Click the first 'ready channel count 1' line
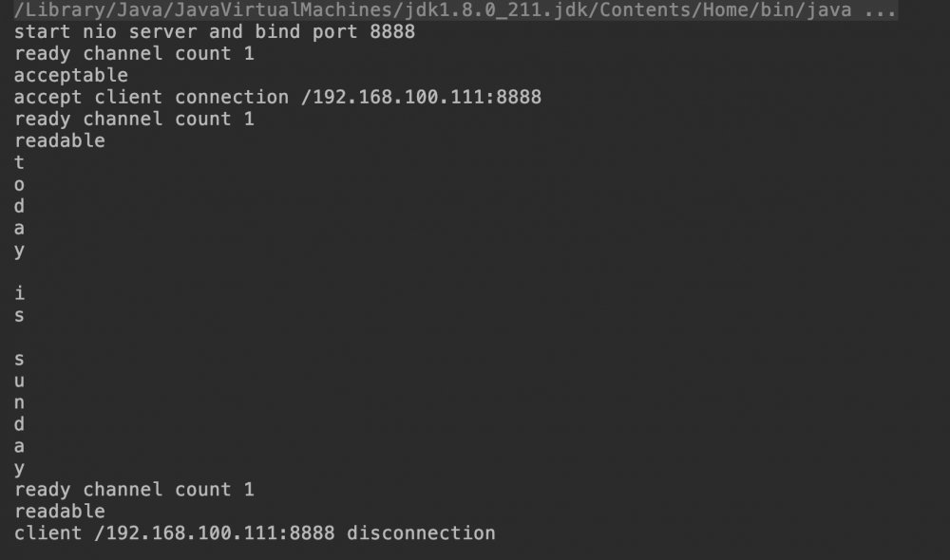 tap(134, 54)
